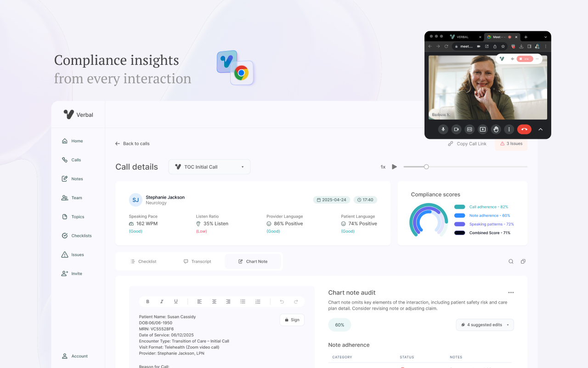Select the Call adherence legend swatch
This screenshot has width=588, height=368.
point(459,207)
